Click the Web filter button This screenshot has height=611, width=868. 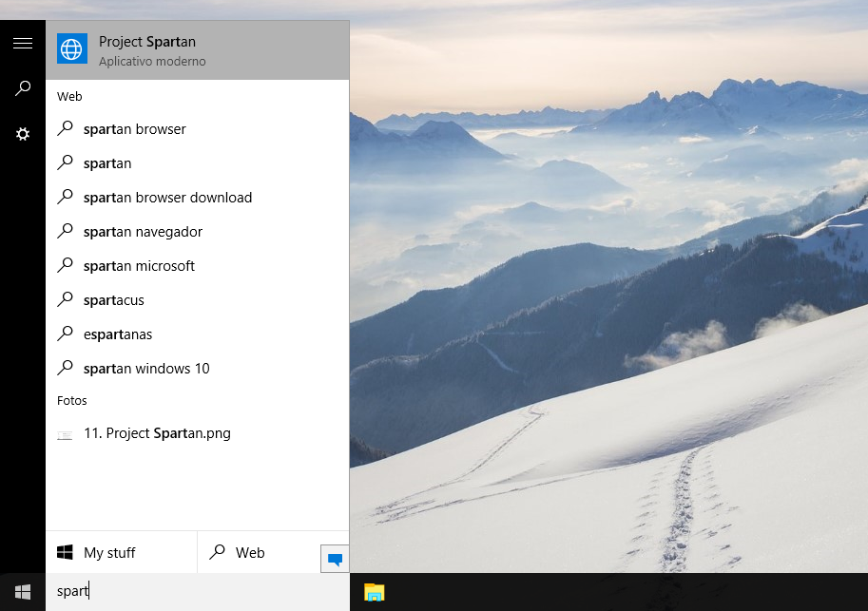(250, 551)
